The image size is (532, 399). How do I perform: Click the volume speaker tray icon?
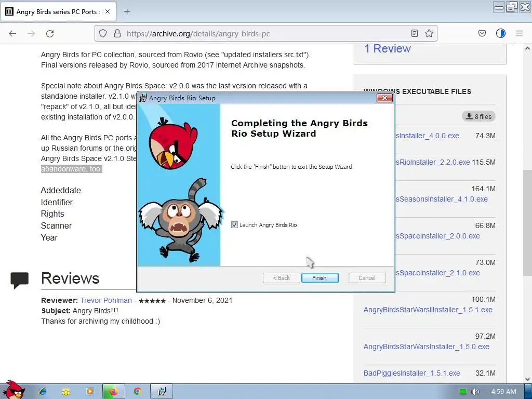point(475,392)
